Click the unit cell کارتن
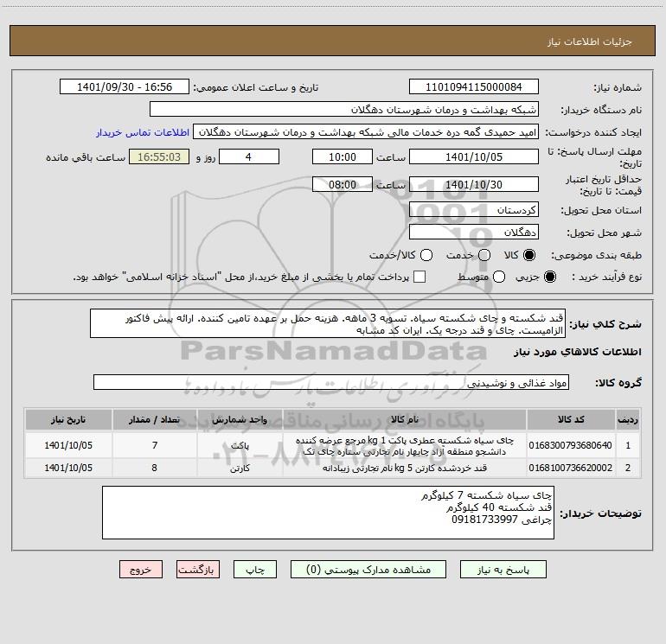 [240, 468]
